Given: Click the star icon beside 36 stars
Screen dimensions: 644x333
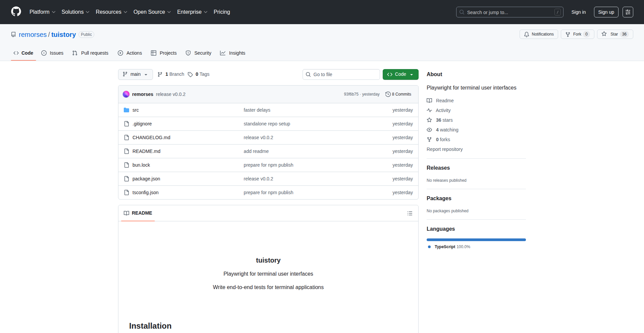Looking at the screenshot, I should tap(429, 120).
